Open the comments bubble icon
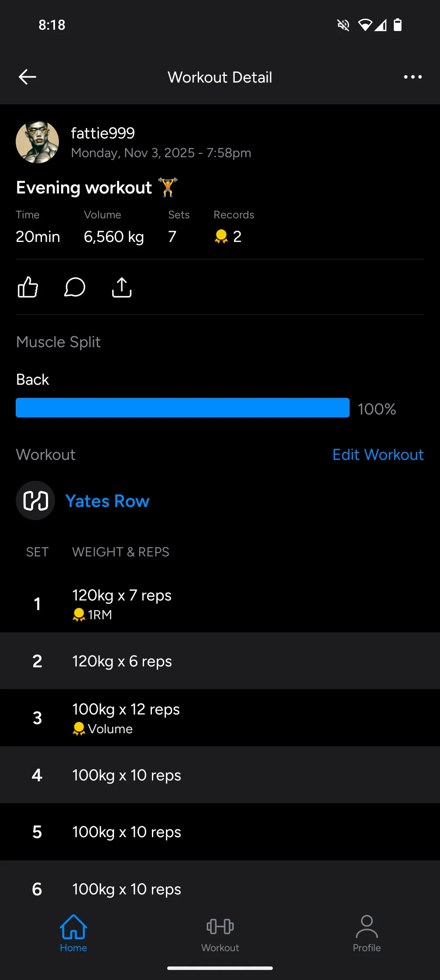This screenshot has height=980, width=440. (75, 287)
